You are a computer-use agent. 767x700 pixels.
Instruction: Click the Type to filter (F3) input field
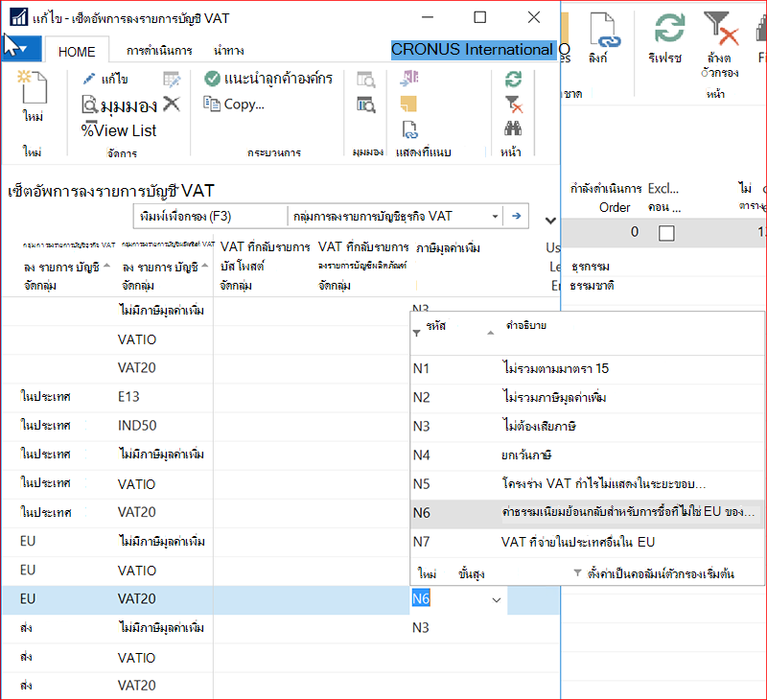click(x=210, y=216)
